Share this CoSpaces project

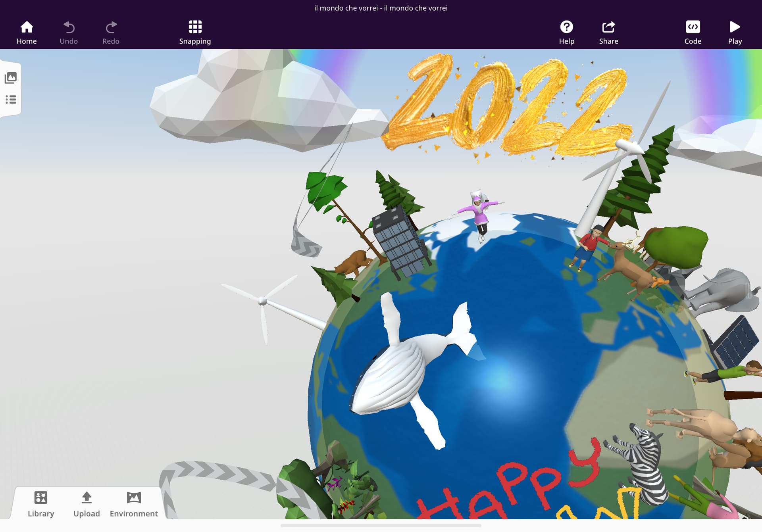(x=608, y=33)
